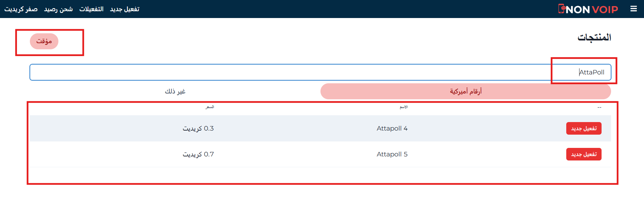Click the 0.3 كريديت price cell
Screen dimensions: 644x221
(x=198, y=129)
